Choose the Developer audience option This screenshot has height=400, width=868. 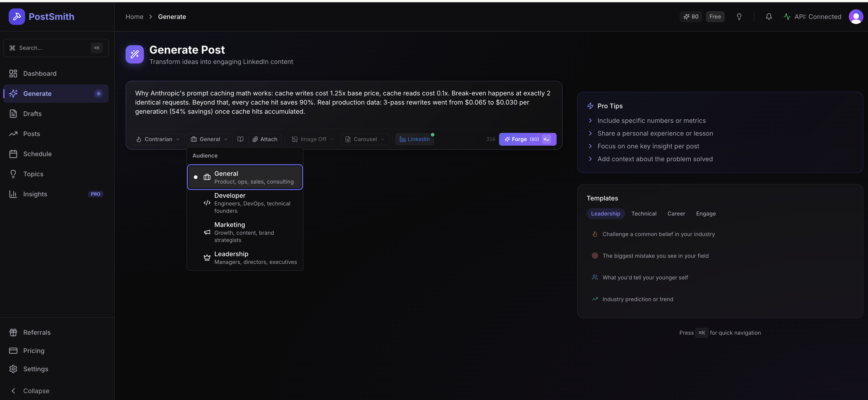coord(245,203)
